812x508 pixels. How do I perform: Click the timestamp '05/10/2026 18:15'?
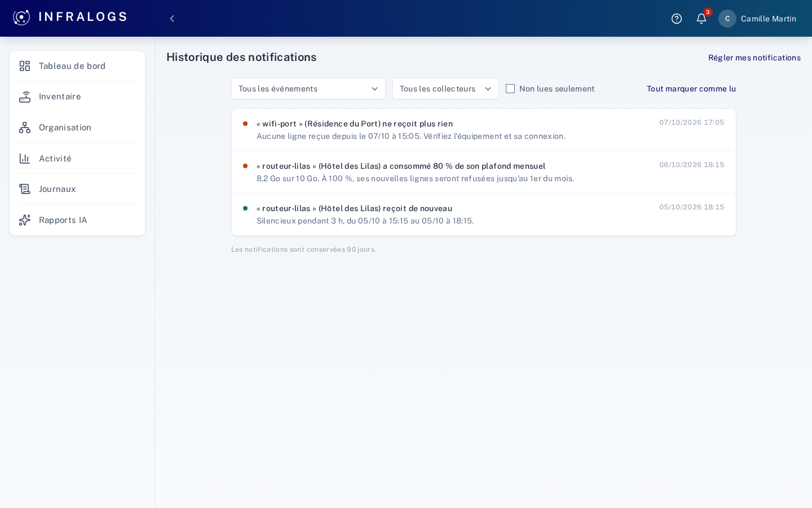pyautogui.click(x=692, y=207)
